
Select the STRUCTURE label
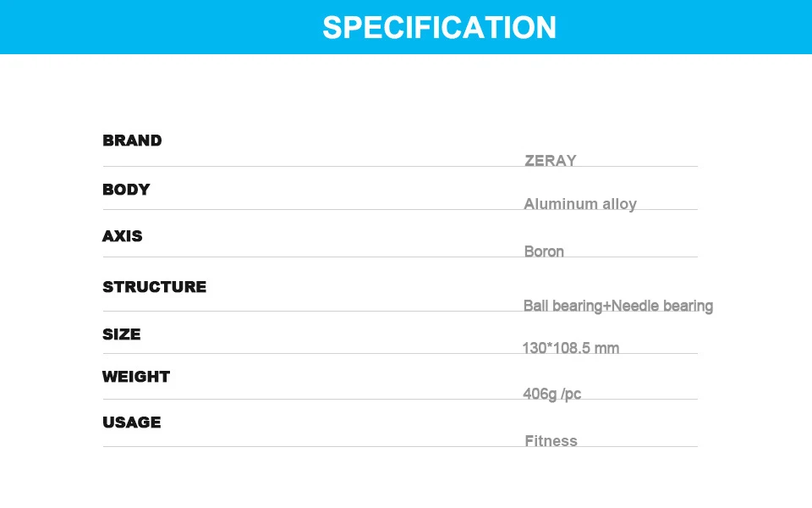coord(154,287)
